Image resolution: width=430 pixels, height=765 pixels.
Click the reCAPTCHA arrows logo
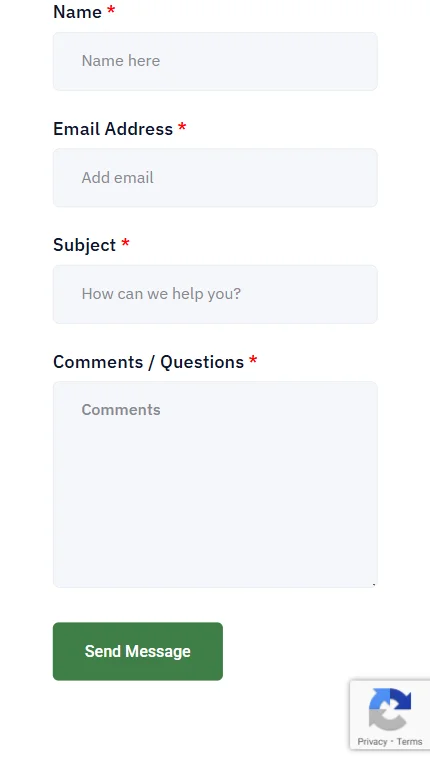pos(389,709)
